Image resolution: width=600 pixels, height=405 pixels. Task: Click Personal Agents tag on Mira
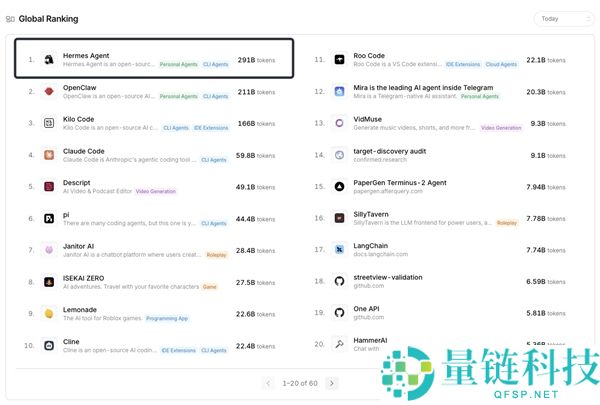tap(480, 96)
